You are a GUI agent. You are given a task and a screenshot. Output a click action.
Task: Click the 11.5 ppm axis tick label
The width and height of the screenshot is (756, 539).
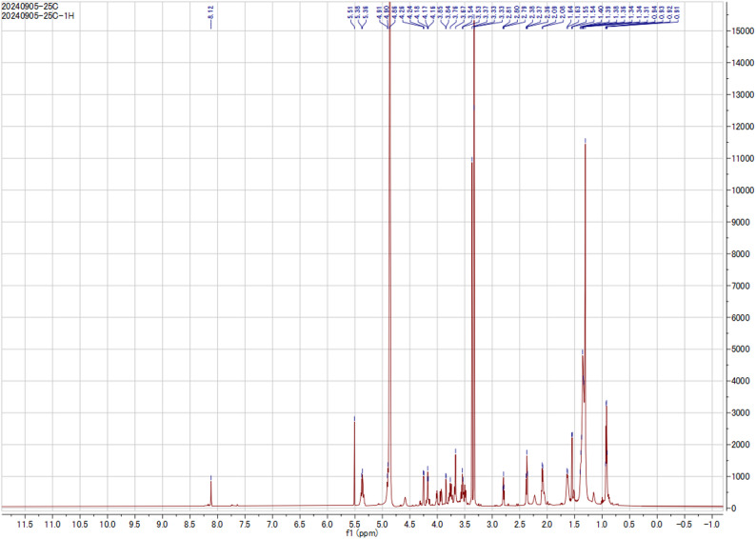coord(25,524)
